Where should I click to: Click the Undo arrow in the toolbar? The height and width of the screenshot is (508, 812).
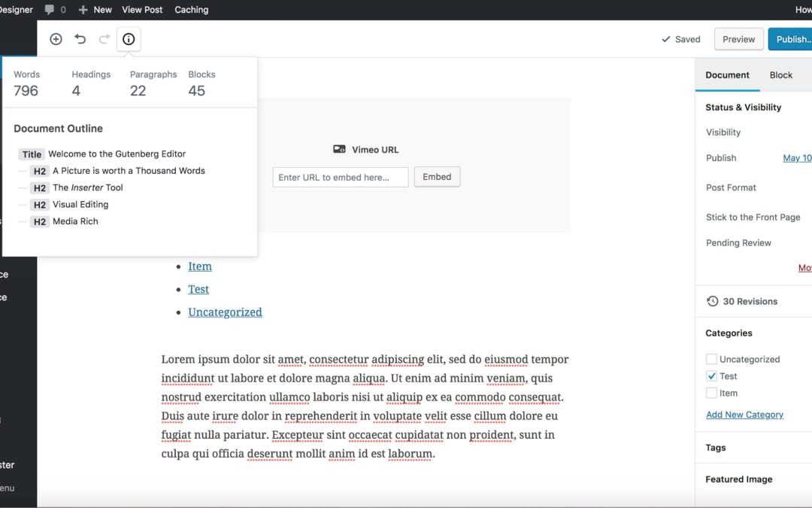(80, 38)
